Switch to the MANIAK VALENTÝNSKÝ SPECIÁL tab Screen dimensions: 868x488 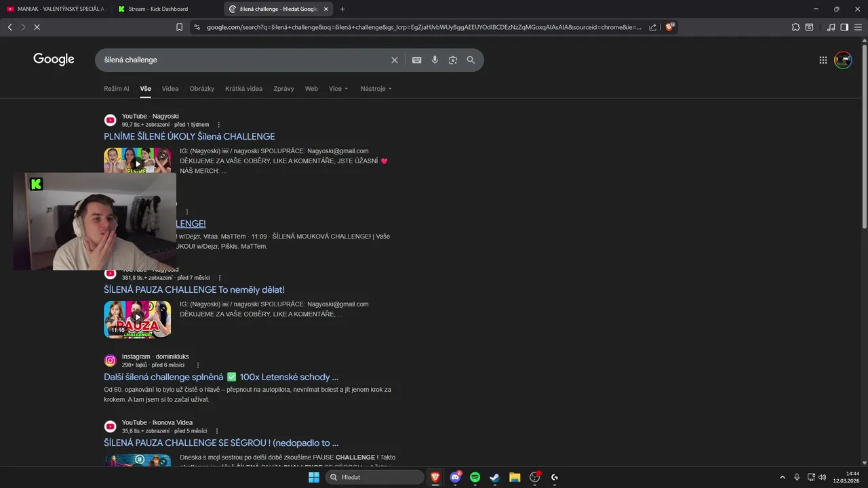pos(56,9)
